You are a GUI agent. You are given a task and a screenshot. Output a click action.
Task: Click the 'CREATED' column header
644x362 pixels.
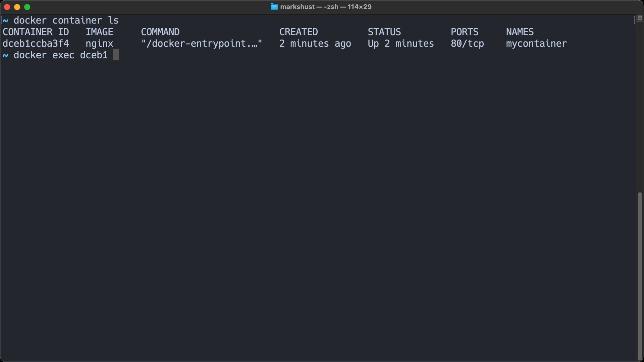coord(299,32)
